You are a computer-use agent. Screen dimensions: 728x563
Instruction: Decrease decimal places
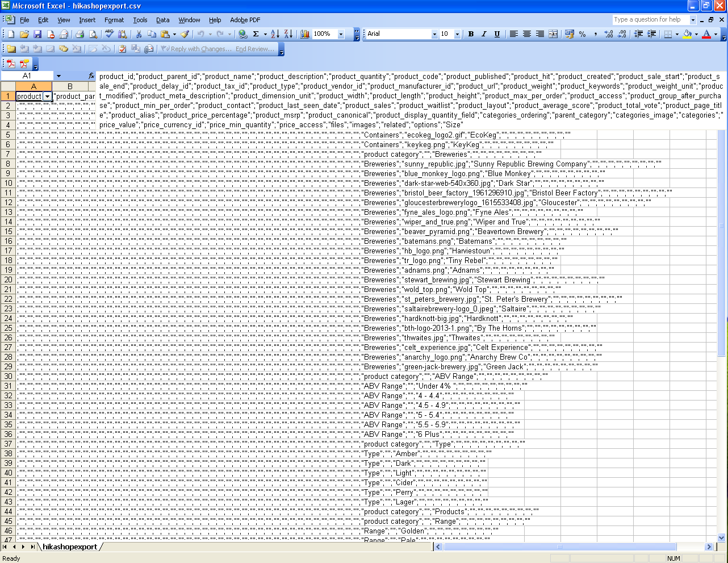pos(622,34)
